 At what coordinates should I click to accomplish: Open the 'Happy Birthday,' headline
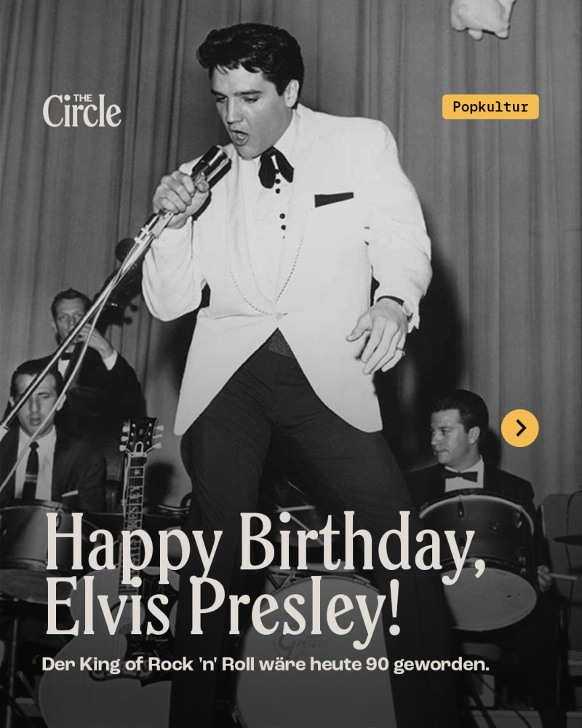tap(266, 544)
